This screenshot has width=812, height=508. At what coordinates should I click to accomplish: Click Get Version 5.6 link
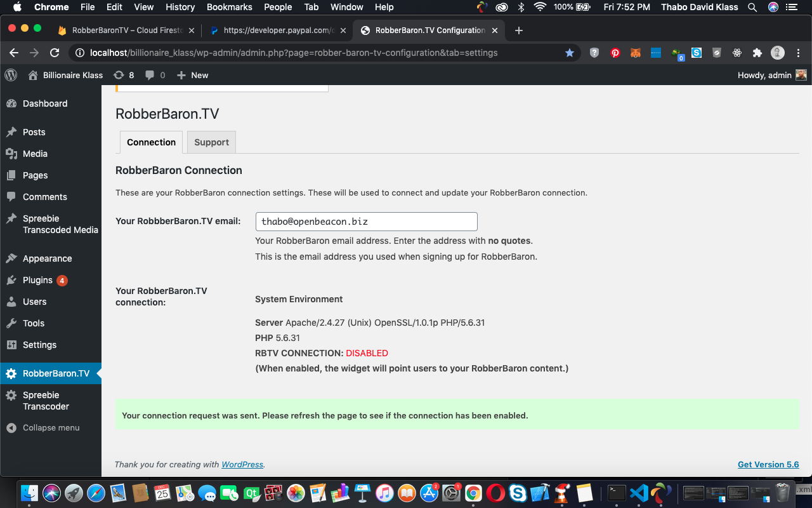[768, 464]
